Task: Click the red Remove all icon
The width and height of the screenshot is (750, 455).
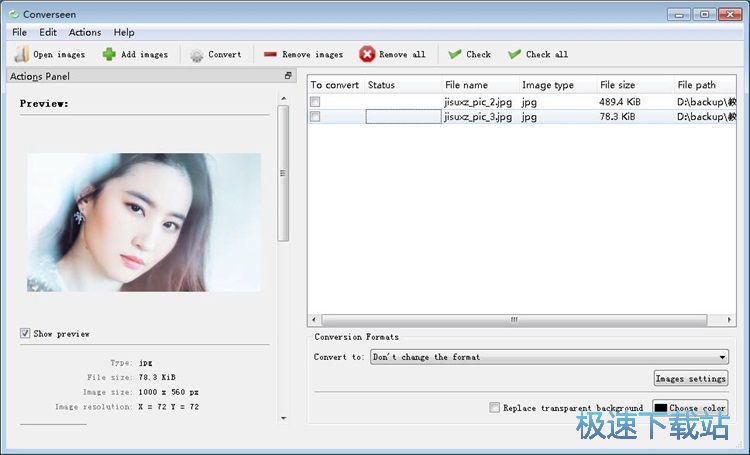Action: click(x=367, y=55)
